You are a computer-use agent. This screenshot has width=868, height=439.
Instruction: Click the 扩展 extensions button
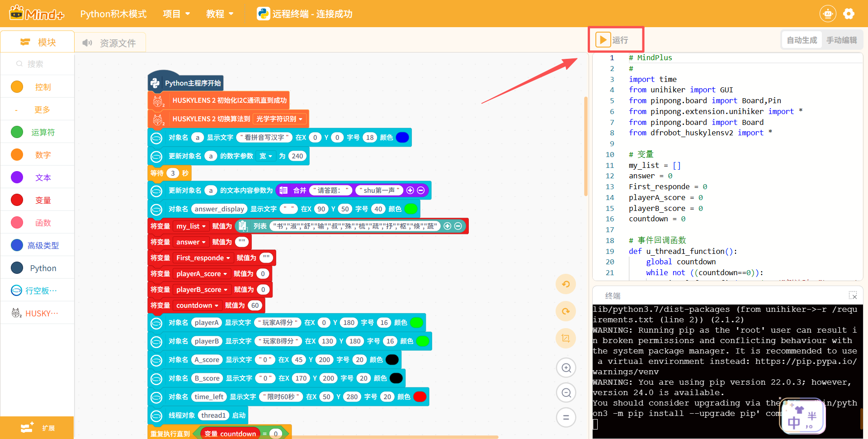37,428
